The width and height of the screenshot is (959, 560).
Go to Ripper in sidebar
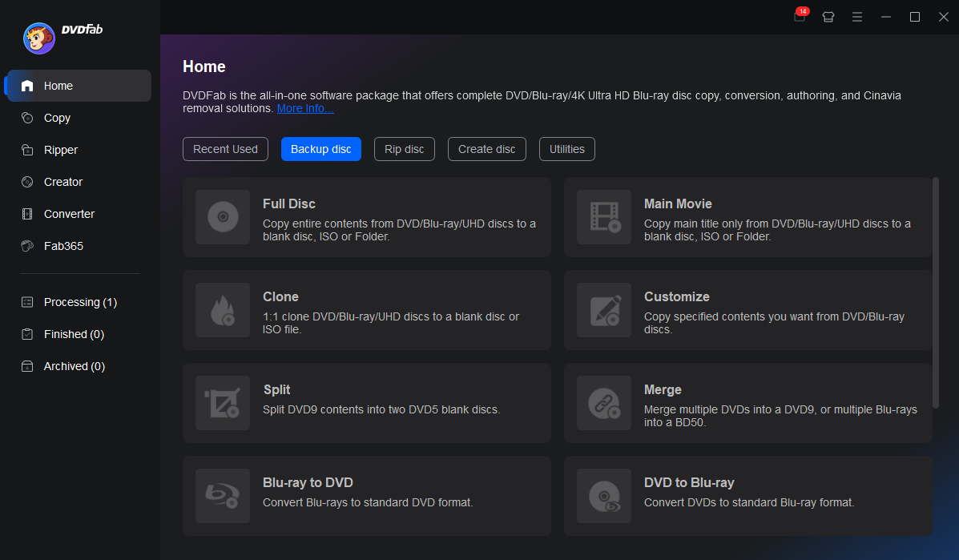pos(61,150)
